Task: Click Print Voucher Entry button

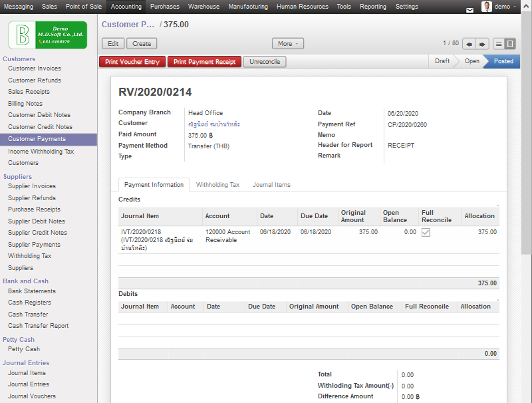Action: (132, 62)
